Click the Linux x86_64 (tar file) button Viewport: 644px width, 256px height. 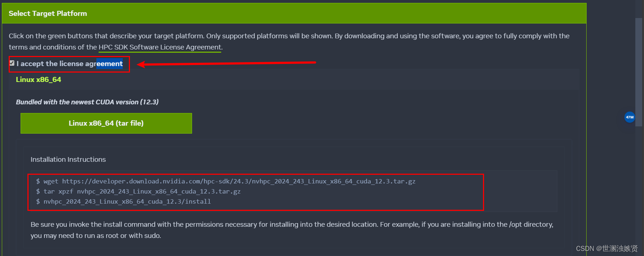pyautogui.click(x=106, y=123)
